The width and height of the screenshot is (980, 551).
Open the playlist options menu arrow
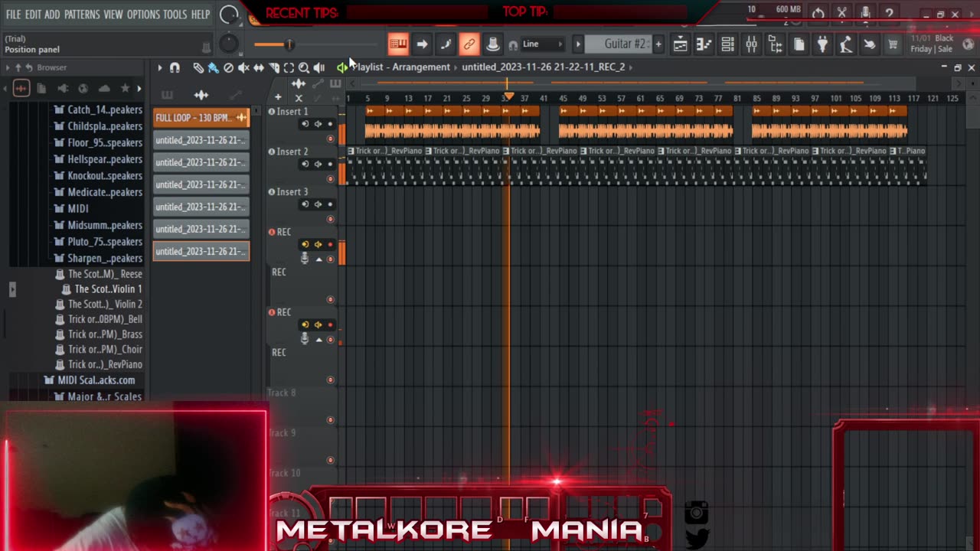(x=160, y=67)
